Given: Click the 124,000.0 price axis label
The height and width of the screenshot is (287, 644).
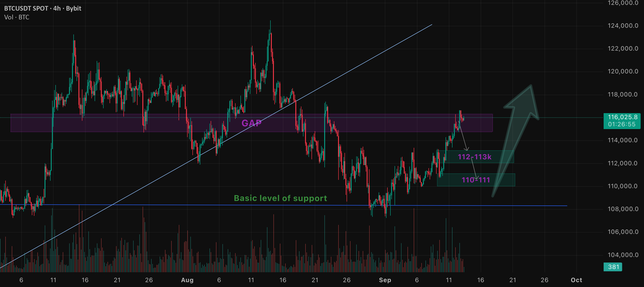Looking at the screenshot, I should point(623,26).
